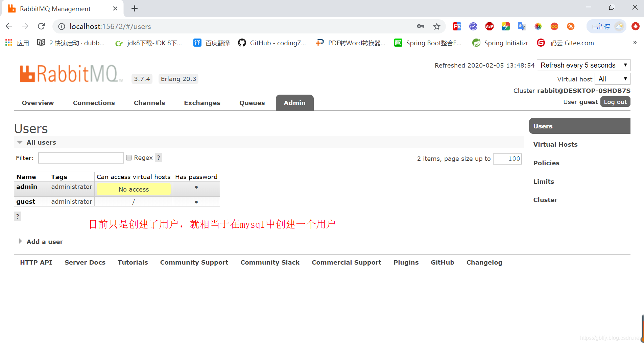Click the page reload icon
The height and width of the screenshot is (344, 644).
[x=41, y=26]
